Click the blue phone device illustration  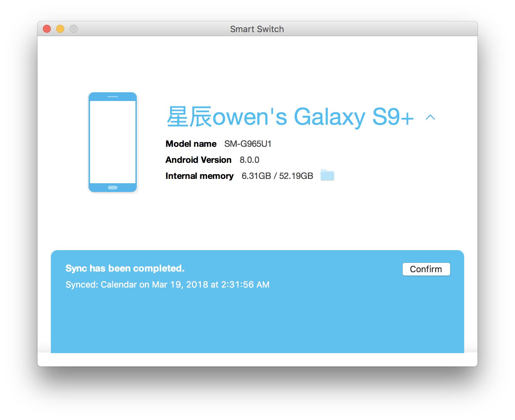click(x=113, y=142)
